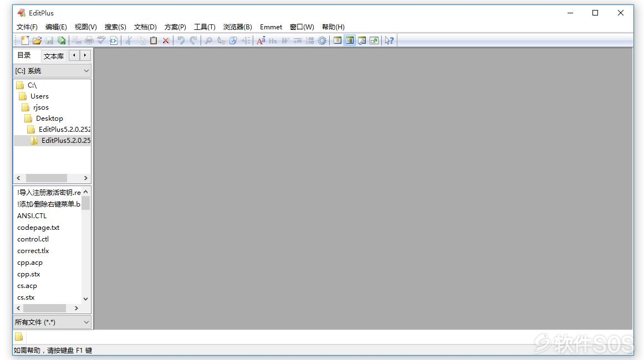Click the Save All icon
This screenshot has height=360, width=644.
coord(61,40)
